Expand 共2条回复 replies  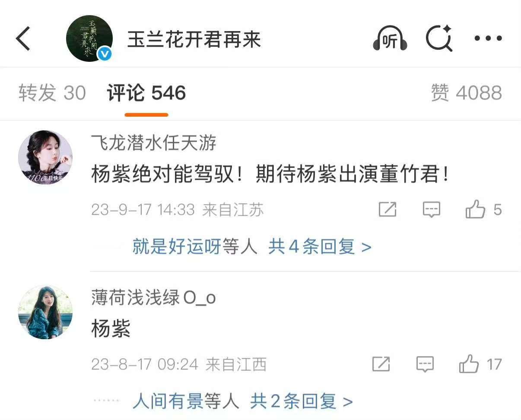point(302,402)
